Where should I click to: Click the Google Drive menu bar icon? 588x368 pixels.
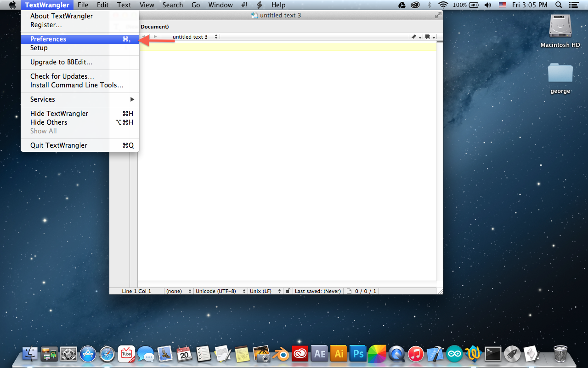tap(401, 5)
